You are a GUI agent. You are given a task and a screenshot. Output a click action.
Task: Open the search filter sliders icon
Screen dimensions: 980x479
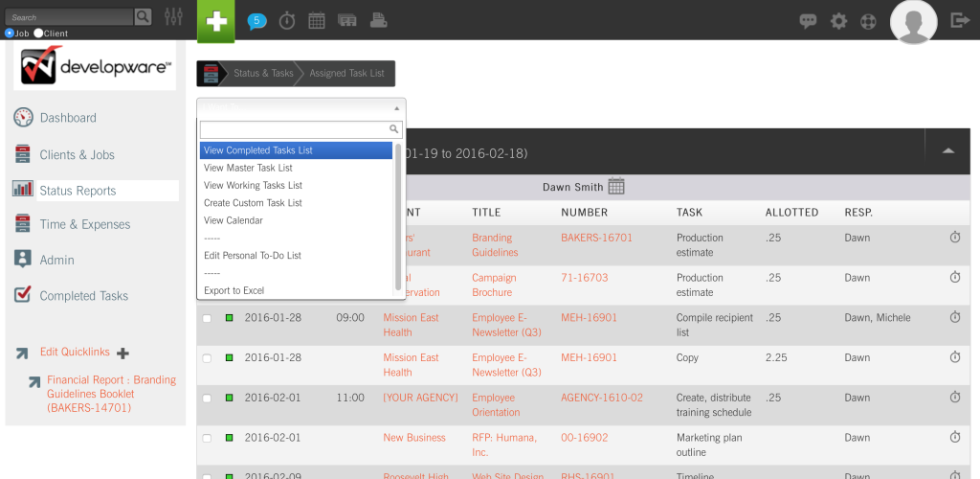pyautogui.click(x=174, y=17)
